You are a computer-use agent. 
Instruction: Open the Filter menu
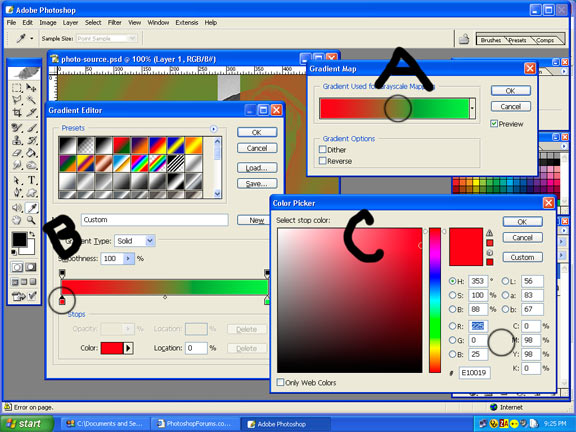(x=115, y=23)
